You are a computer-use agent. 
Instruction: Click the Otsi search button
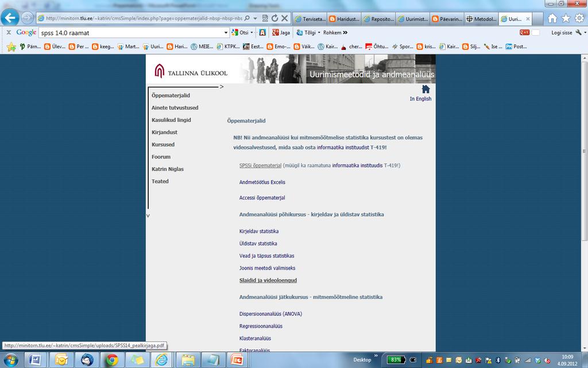click(240, 33)
